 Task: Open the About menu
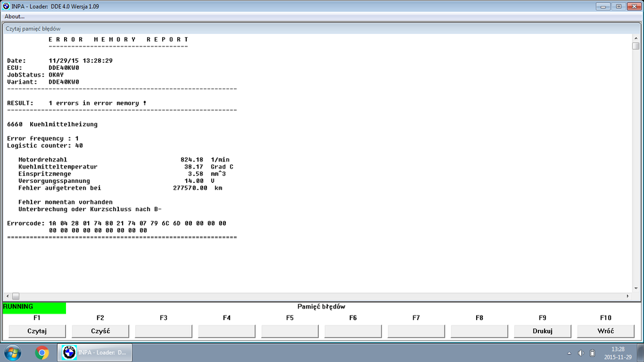[14, 16]
